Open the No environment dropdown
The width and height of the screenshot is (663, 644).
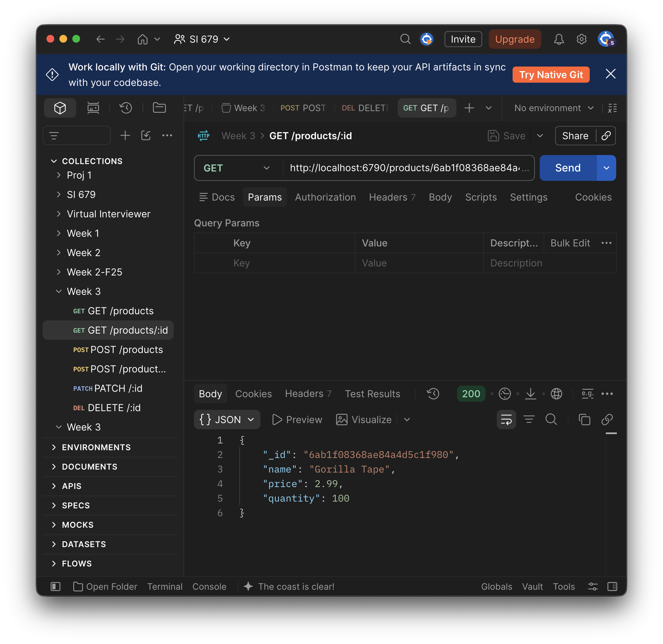click(x=554, y=108)
